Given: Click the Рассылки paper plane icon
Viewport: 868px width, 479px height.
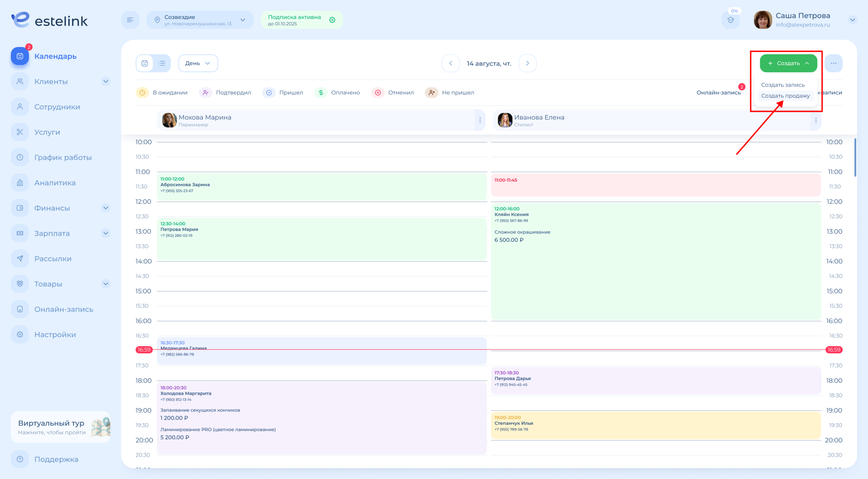Looking at the screenshot, I should (x=20, y=258).
